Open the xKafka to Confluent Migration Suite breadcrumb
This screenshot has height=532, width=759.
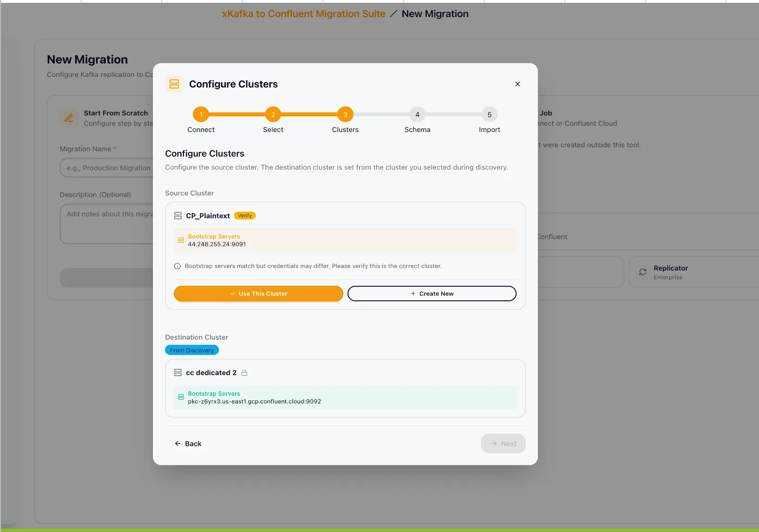(x=304, y=13)
